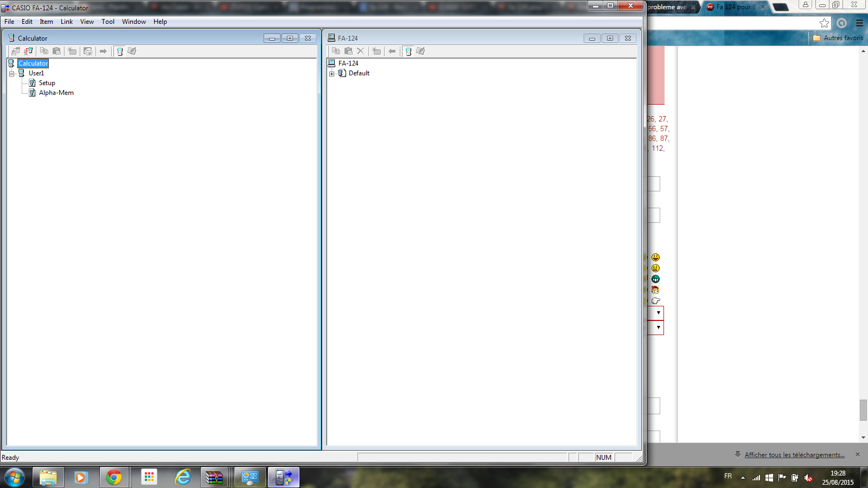Click the top yellow smiley emoticon
This screenshot has height=488, width=868.
[x=655, y=257]
